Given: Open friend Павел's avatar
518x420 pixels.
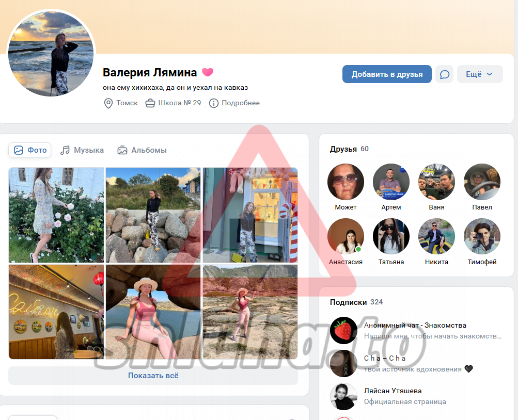Looking at the screenshot, I should click(x=482, y=182).
